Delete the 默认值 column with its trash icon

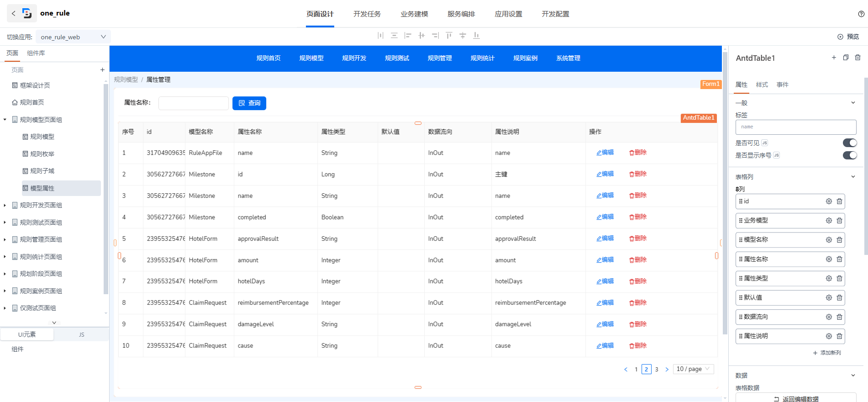[839, 298]
